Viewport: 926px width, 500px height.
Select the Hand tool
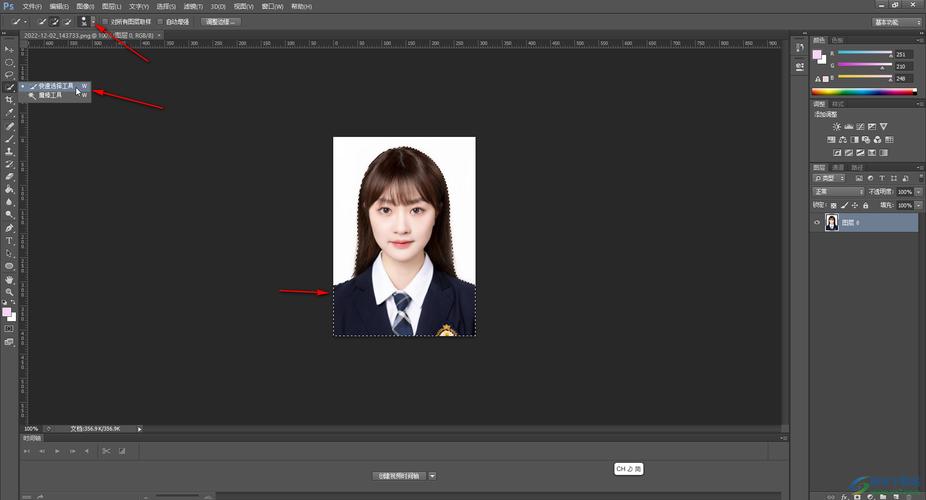pos(9,279)
